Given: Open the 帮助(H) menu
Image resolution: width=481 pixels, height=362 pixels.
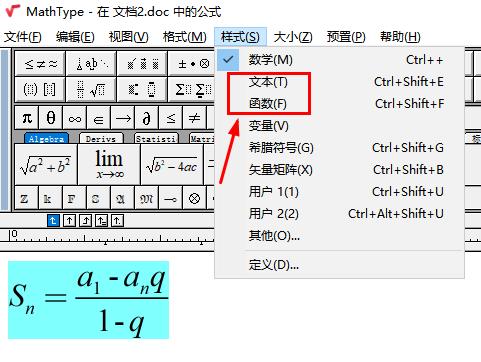Looking at the screenshot, I should click(x=400, y=37).
